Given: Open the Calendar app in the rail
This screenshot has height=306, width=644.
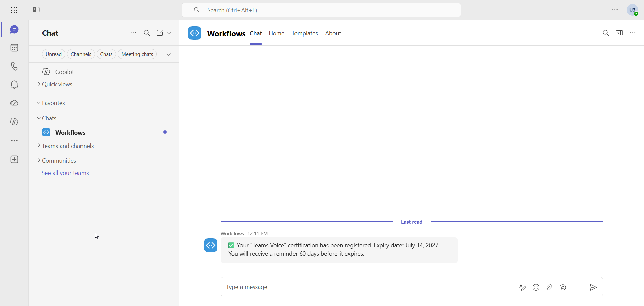Looking at the screenshot, I should (14, 48).
